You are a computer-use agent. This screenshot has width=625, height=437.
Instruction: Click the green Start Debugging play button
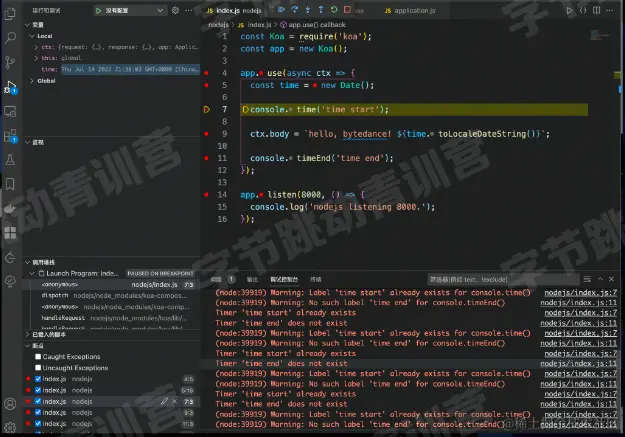click(x=98, y=11)
